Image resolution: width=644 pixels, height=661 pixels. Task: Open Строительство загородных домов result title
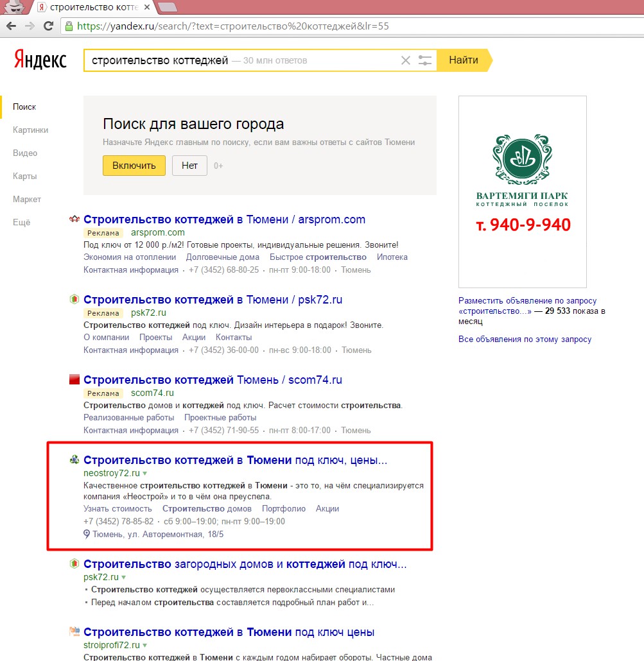coord(245,564)
